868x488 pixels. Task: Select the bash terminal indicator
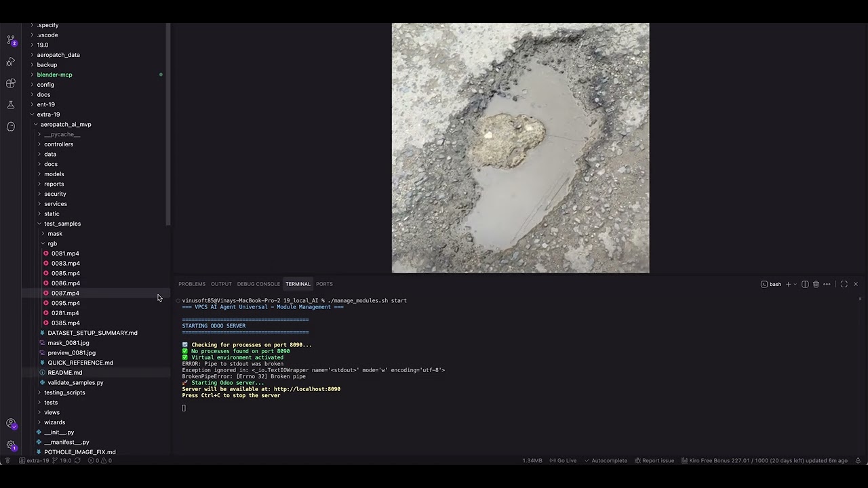[x=771, y=284]
